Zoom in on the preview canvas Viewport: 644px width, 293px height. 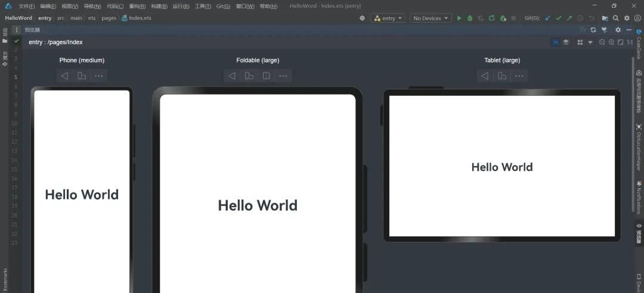click(x=611, y=42)
